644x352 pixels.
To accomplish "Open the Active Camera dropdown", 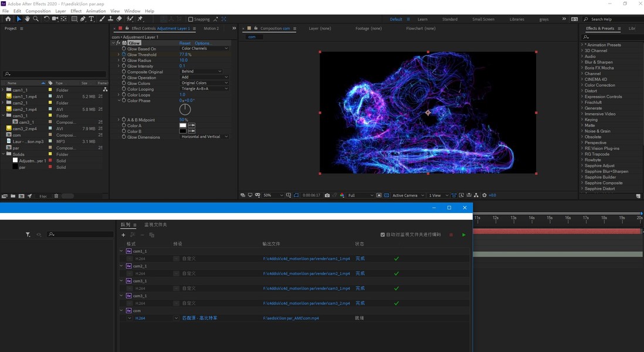I will click(408, 195).
